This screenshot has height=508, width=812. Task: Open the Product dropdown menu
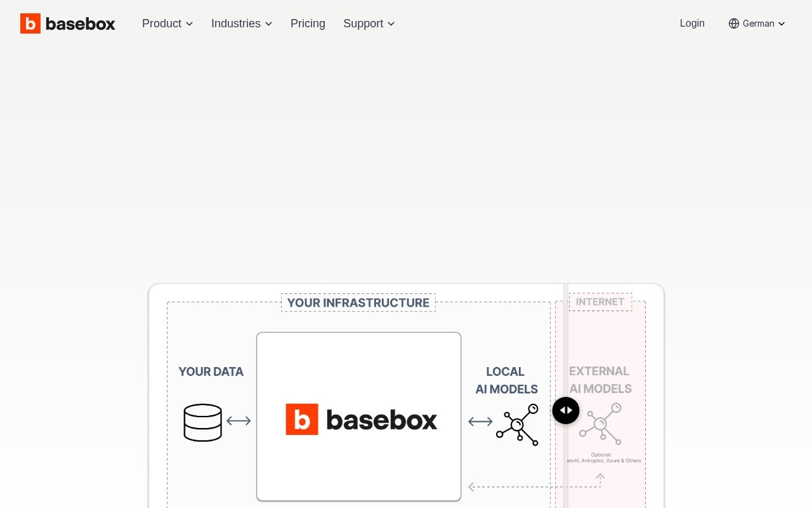coord(167,23)
